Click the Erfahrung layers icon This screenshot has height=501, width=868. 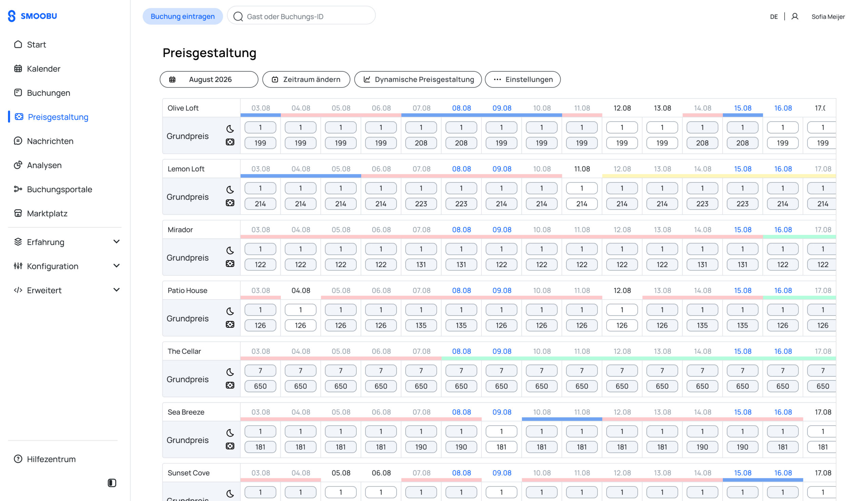coord(18,242)
